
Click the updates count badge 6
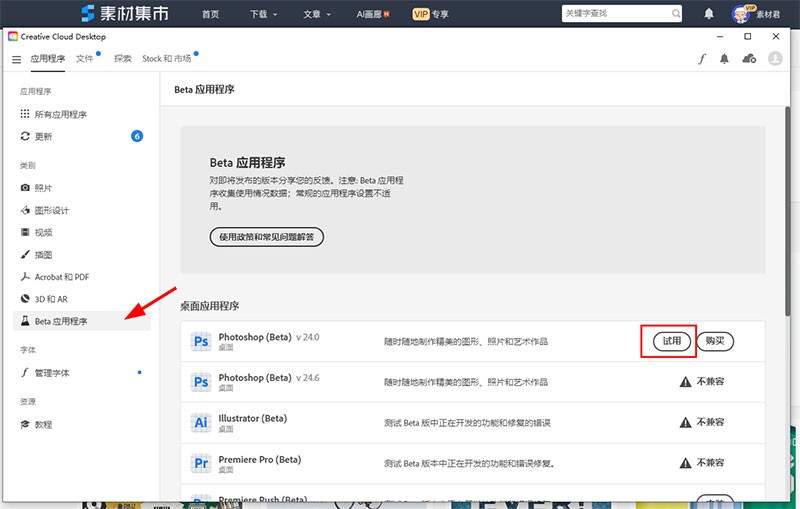pos(137,136)
